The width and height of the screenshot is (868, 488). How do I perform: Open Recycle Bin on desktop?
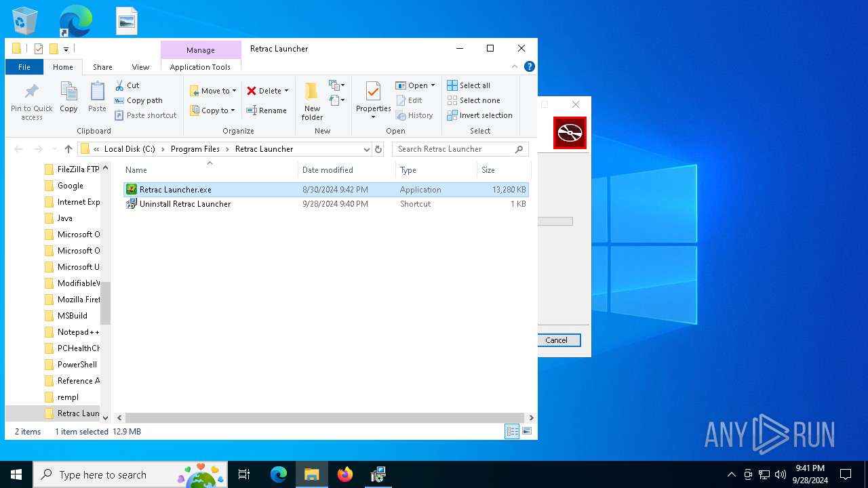coord(25,21)
